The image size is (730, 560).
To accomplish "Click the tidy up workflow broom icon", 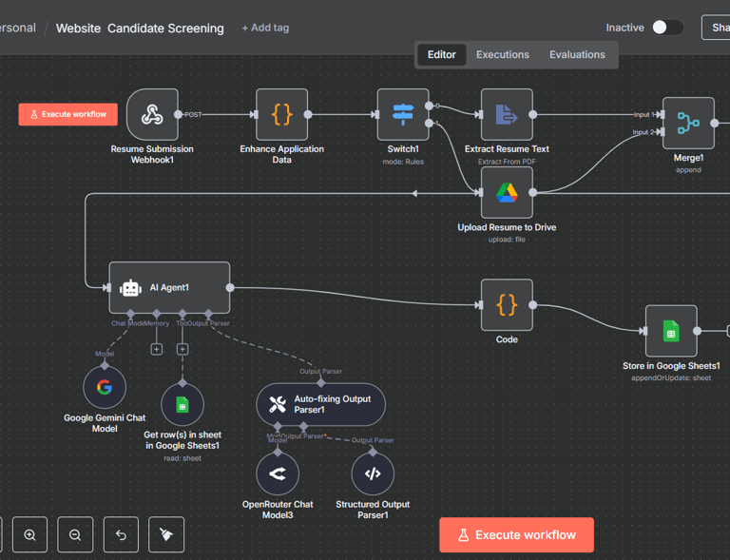I will 166,535.
